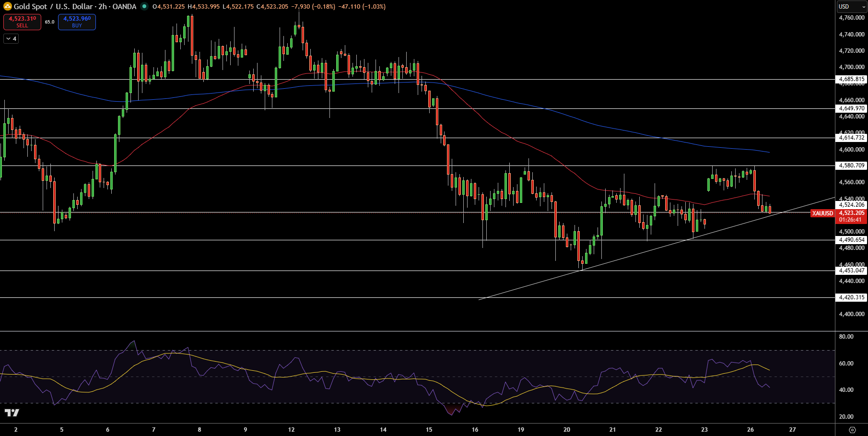Click the 65.0 spread value
Viewport: 868px width, 436px height.
pos(50,22)
